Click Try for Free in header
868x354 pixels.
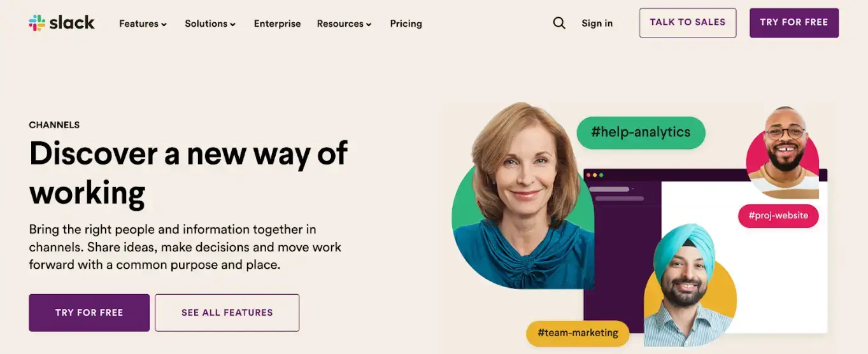793,22
